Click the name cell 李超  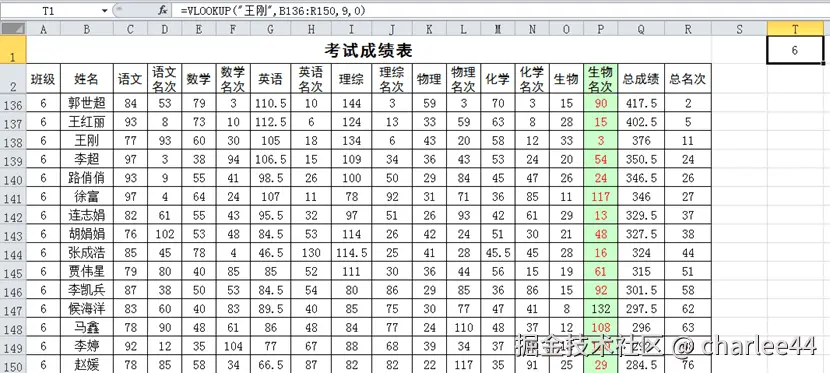(x=87, y=160)
